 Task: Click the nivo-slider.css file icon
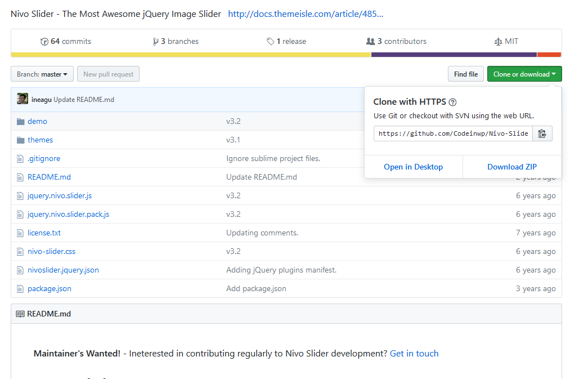point(20,251)
